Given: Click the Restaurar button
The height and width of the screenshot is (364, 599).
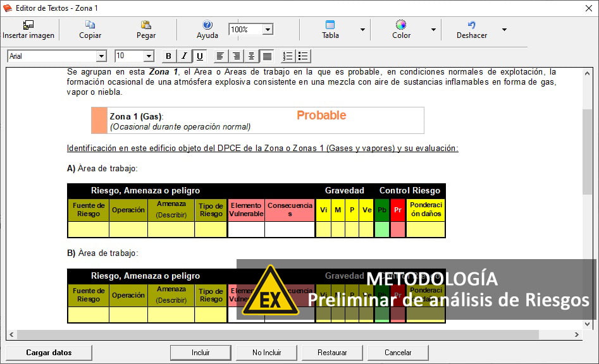Looking at the screenshot, I should coord(332,353).
